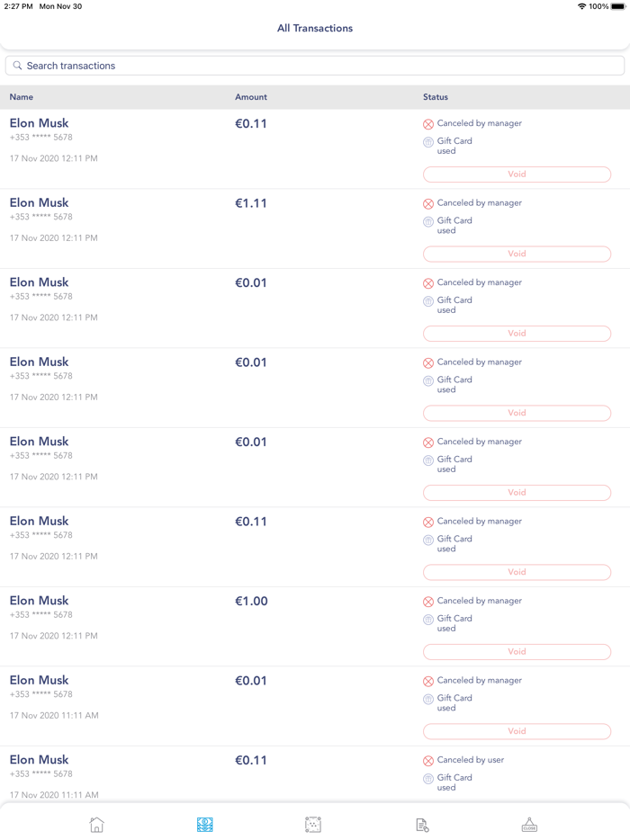Tap the battery indicator in status bar
Image resolution: width=630 pixels, height=840 pixels.
pos(618,6)
